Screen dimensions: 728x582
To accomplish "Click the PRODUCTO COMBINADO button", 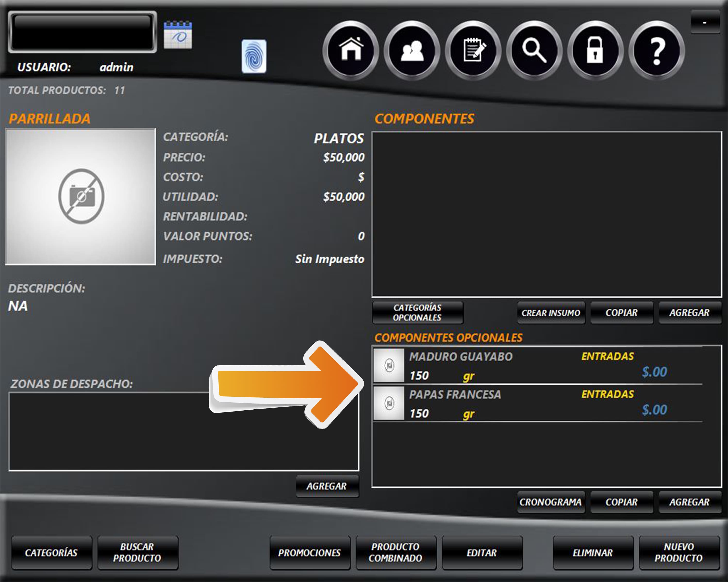I will [x=396, y=552].
